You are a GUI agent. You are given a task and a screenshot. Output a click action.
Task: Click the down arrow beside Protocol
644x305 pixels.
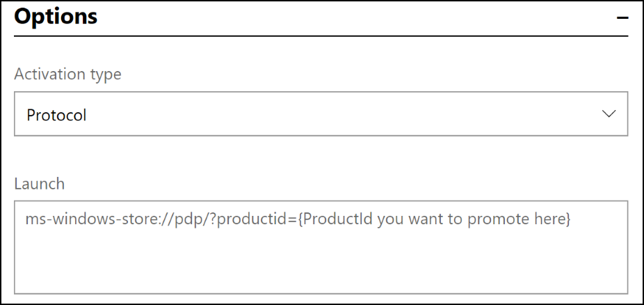[x=609, y=114]
